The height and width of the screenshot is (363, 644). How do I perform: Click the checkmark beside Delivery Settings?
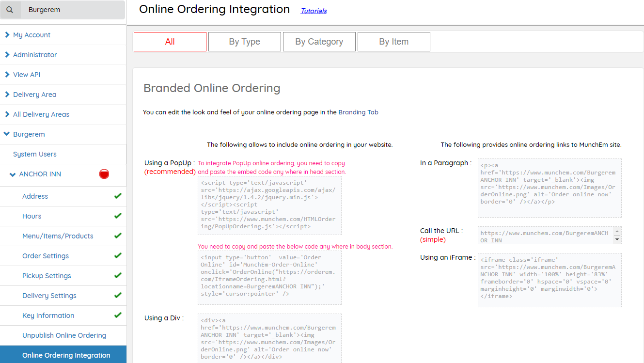click(x=117, y=296)
